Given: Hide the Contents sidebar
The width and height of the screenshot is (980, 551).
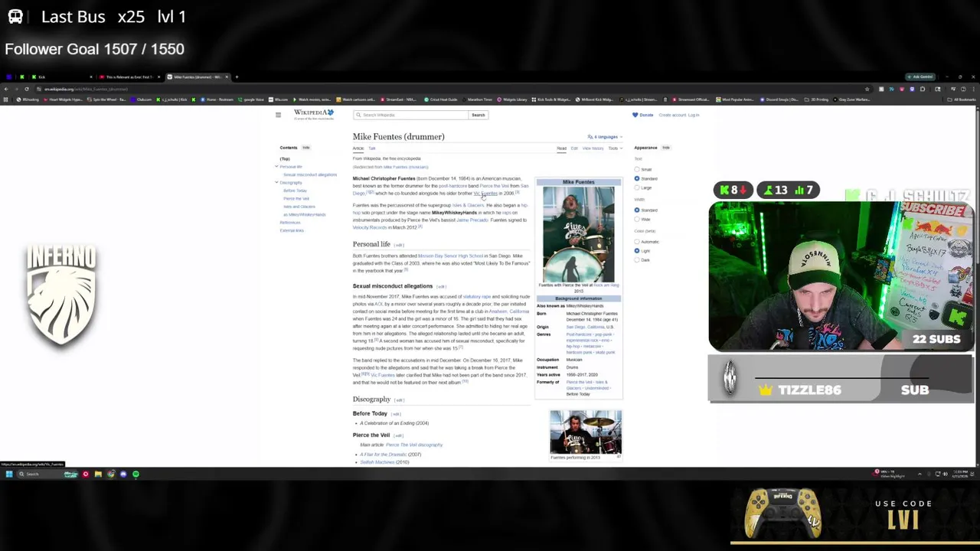Looking at the screenshot, I should pyautogui.click(x=305, y=148).
